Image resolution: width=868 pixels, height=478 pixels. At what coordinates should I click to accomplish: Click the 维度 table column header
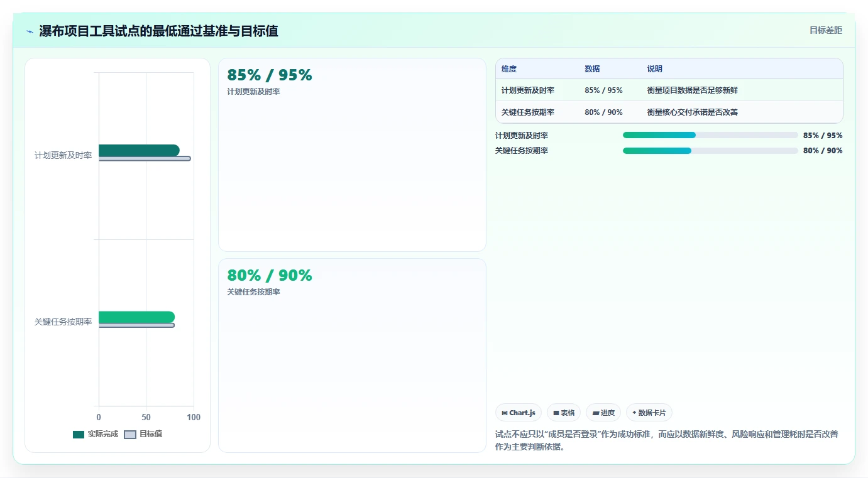509,69
